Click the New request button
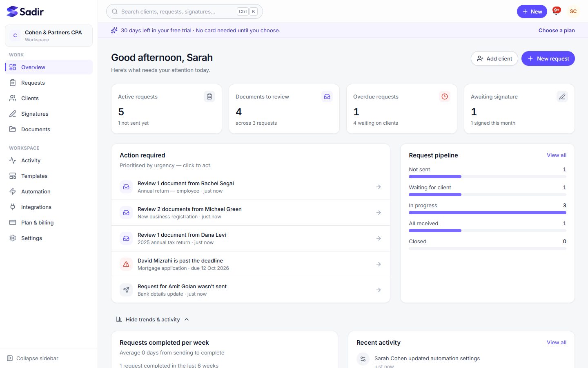The width and height of the screenshot is (588, 368). click(548, 58)
